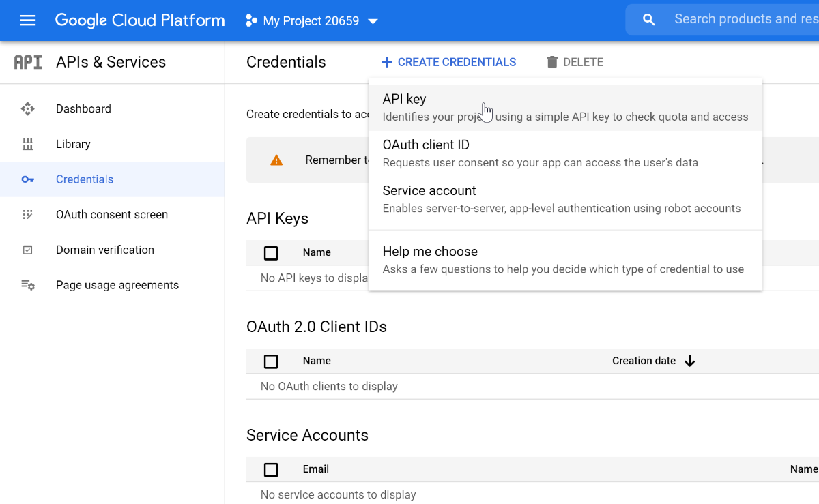Click the Create Credentials button
The width and height of the screenshot is (819, 504).
pyautogui.click(x=448, y=62)
